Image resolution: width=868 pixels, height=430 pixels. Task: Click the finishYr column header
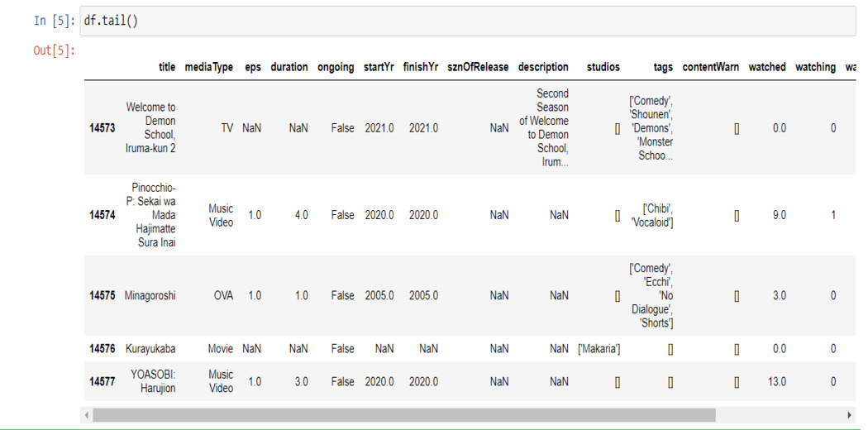421,67
